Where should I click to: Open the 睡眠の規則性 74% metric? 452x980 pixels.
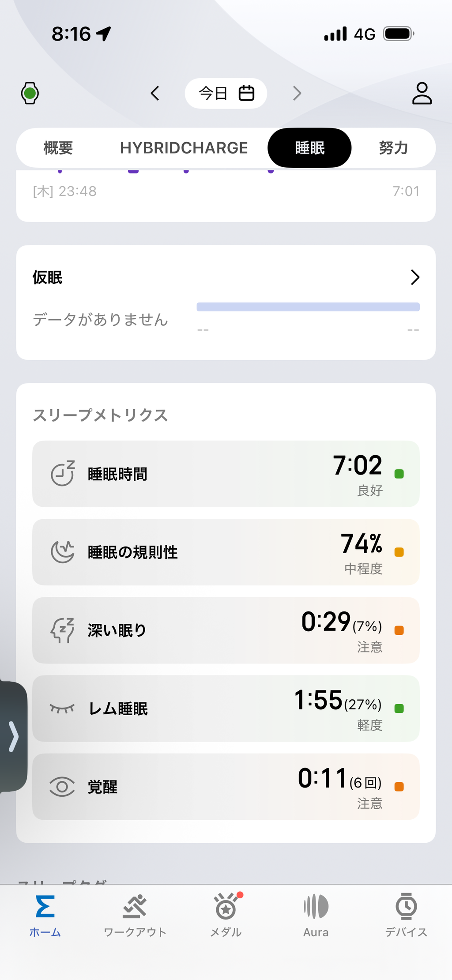click(x=226, y=552)
